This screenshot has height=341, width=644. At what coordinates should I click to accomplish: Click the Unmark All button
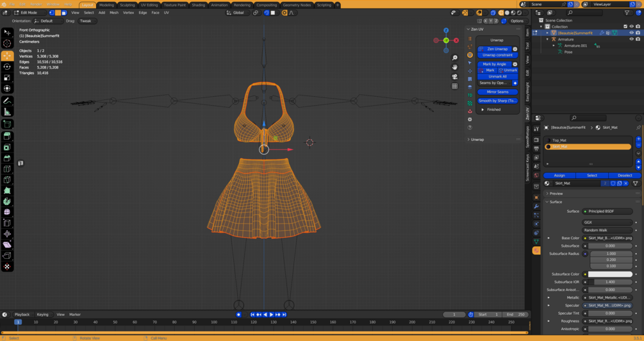497,77
